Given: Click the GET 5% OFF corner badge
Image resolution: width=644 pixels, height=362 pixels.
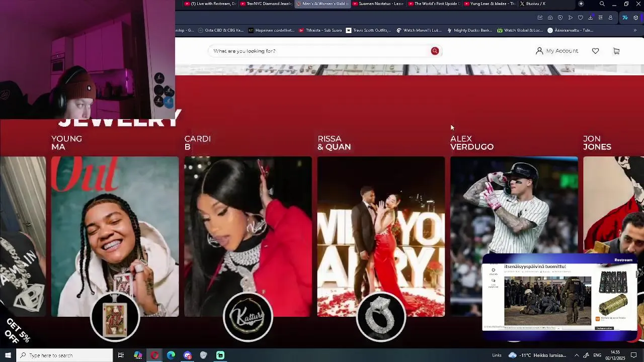Looking at the screenshot, I should coord(17,330).
